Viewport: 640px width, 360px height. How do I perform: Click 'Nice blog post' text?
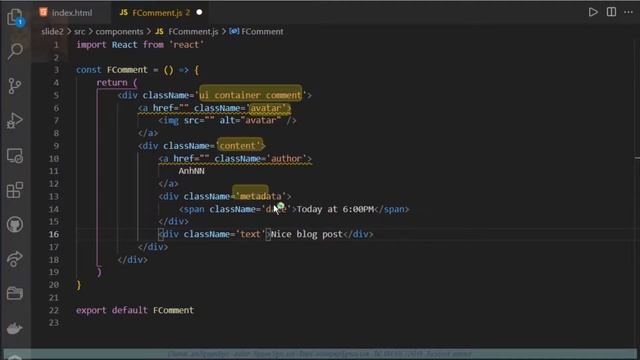tap(307, 234)
